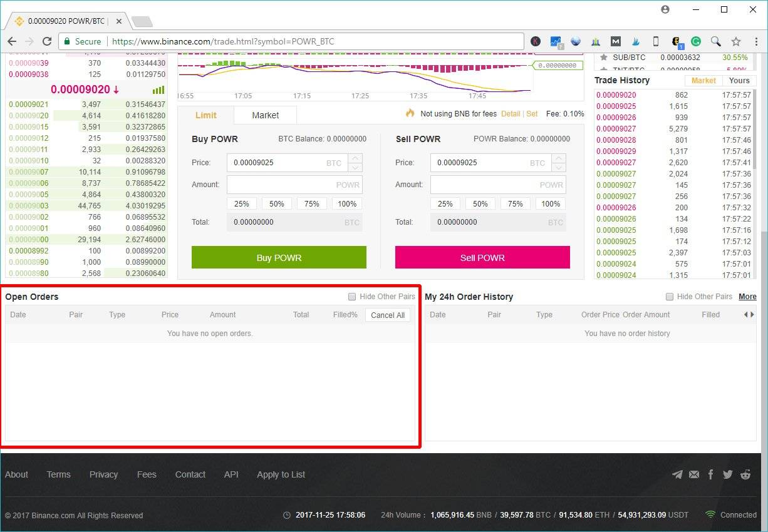Open More in 24h Order History
The height and width of the screenshot is (532, 768).
tap(747, 297)
